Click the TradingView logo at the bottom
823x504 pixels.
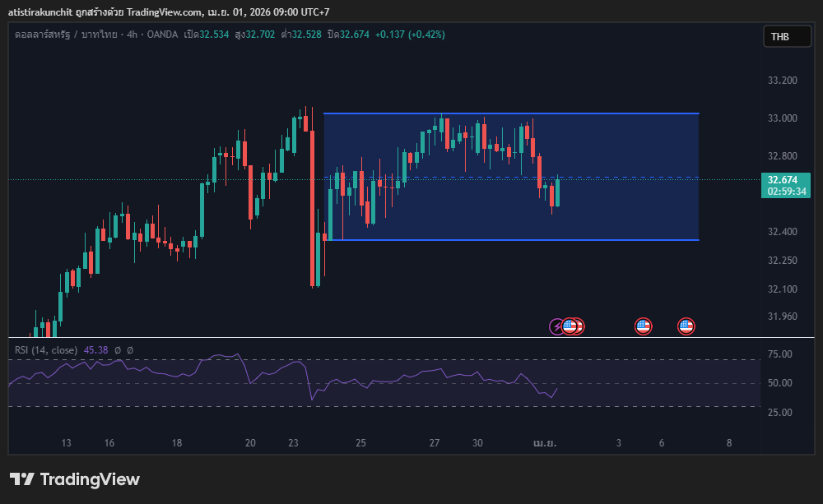click(75, 479)
